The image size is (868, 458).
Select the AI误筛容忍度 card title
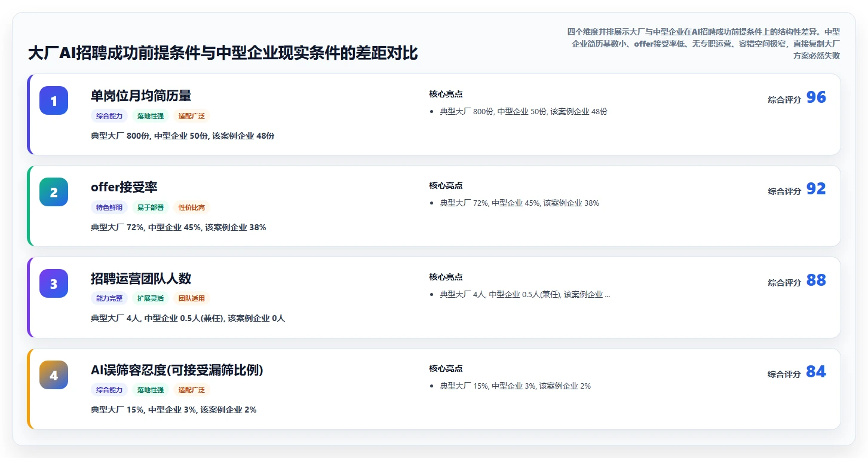(177, 370)
